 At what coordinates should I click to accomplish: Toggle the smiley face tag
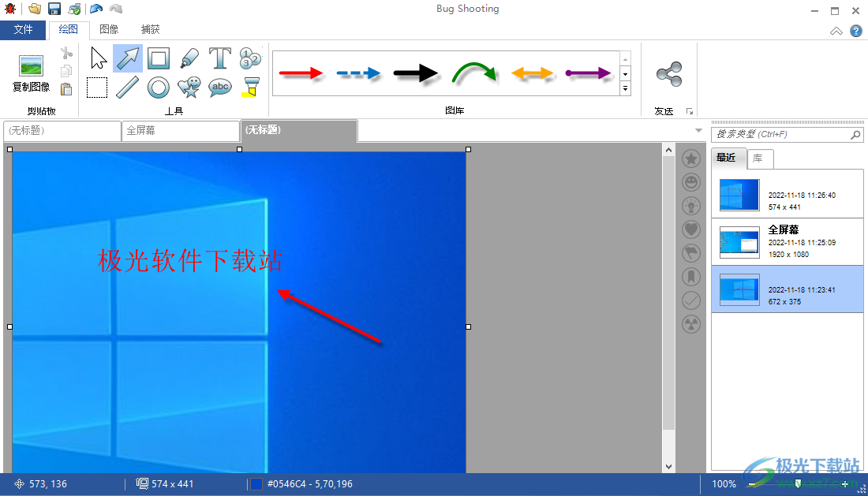point(691,182)
